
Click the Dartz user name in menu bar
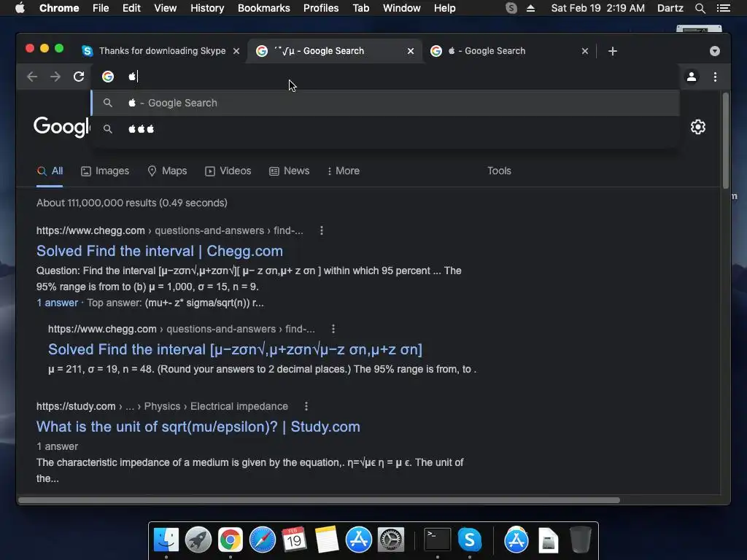click(x=670, y=8)
